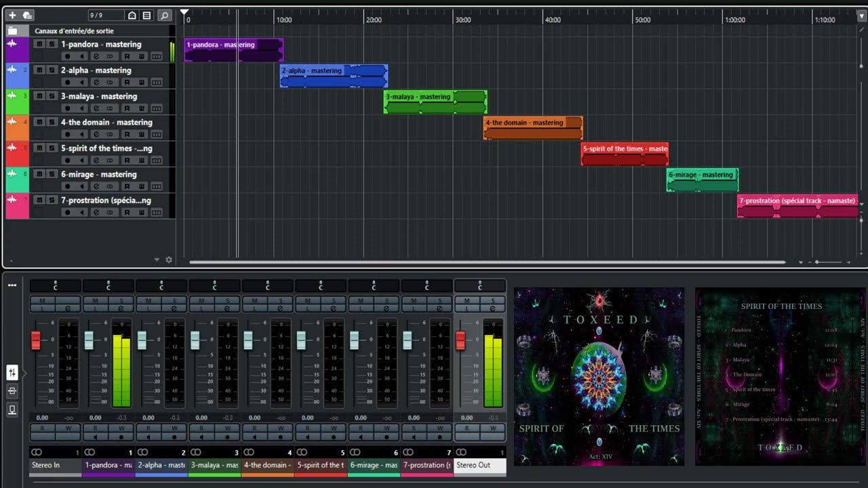This screenshot has width=868, height=488.
Task: Select the 4-the domain orange audio clip
Action: [533, 128]
